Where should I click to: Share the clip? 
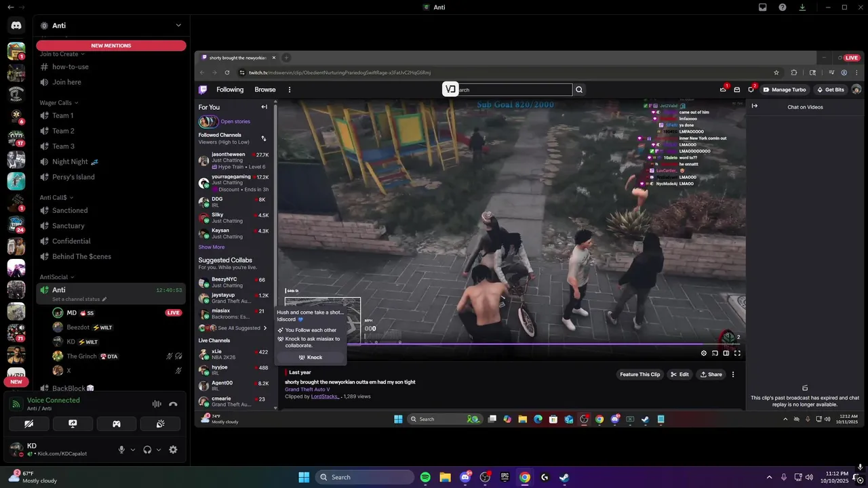click(x=711, y=374)
